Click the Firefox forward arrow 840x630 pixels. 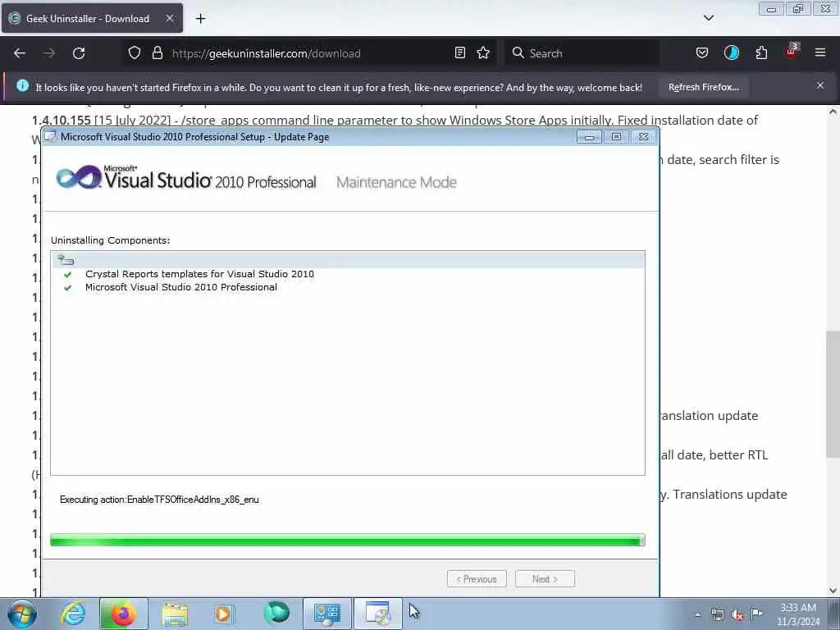click(49, 53)
